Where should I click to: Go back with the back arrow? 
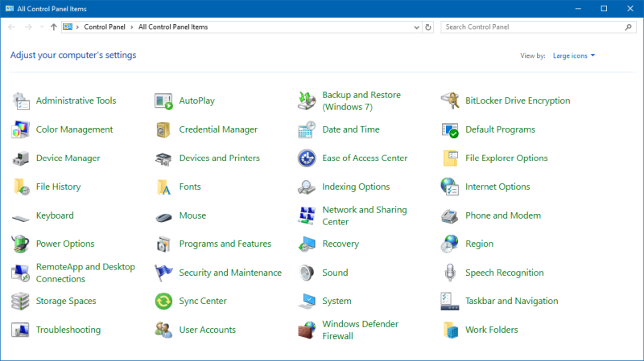[11, 27]
